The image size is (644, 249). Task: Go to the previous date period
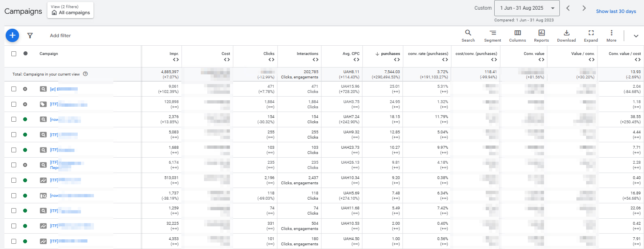point(568,8)
